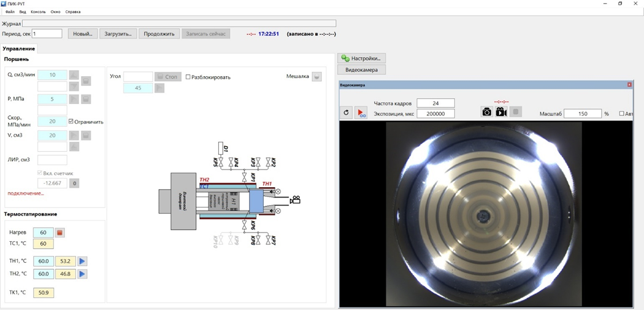Click the red continuous play icon
644x310 pixels.
coord(361,113)
